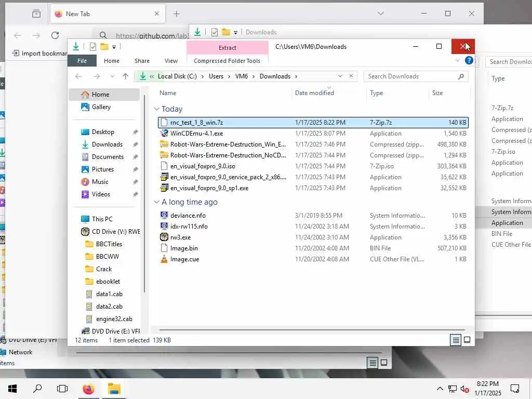Select data1.cab in navigation tree

point(109,294)
